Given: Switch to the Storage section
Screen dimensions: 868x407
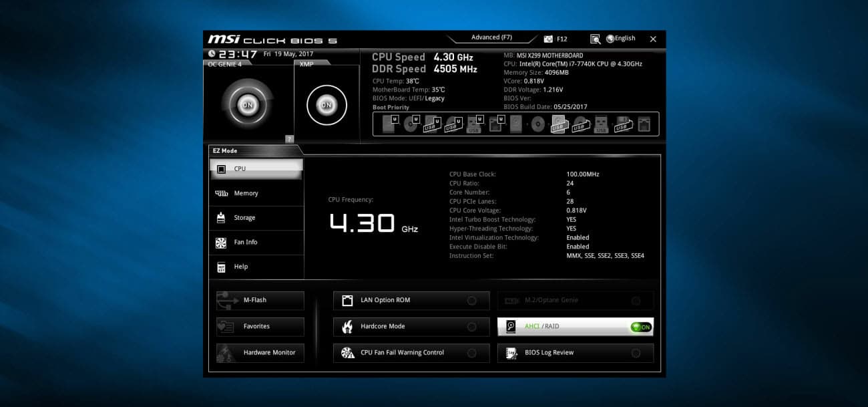Looking at the screenshot, I should click(x=244, y=218).
